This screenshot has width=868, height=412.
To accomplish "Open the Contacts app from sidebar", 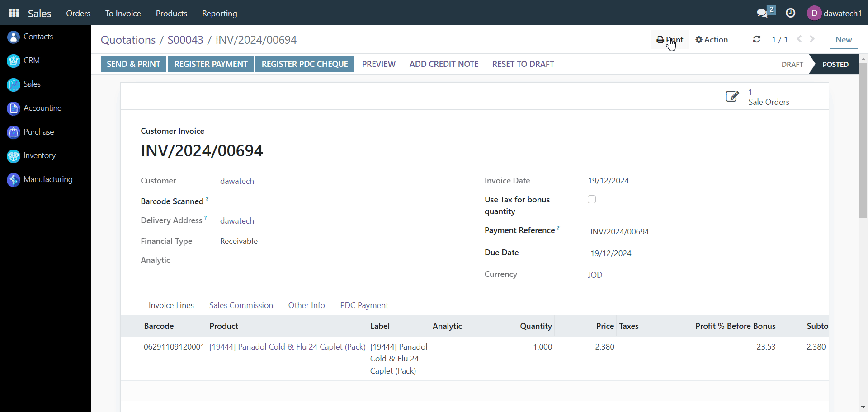I will [x=30, y=37].
